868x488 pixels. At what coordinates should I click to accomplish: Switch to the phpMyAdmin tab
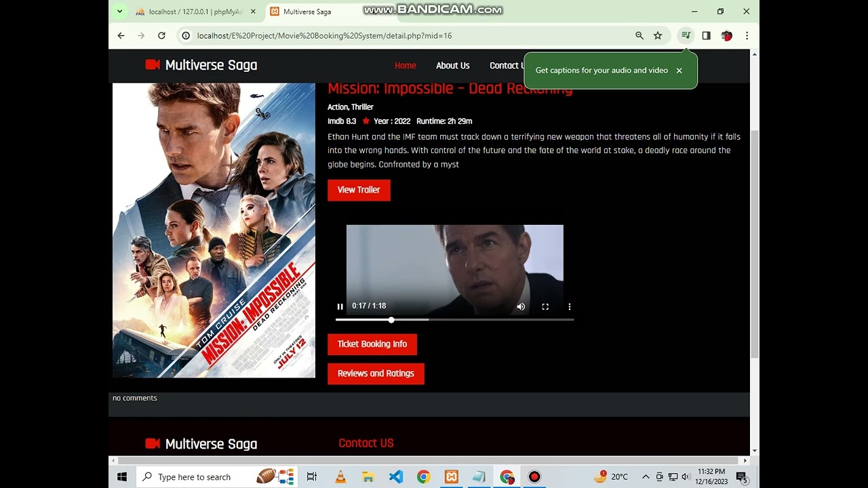189,12
